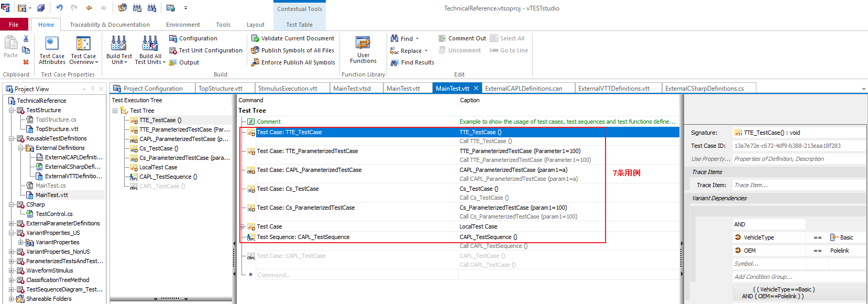
Task: Collapse the External Definitions folder
Action: (20, 148)
